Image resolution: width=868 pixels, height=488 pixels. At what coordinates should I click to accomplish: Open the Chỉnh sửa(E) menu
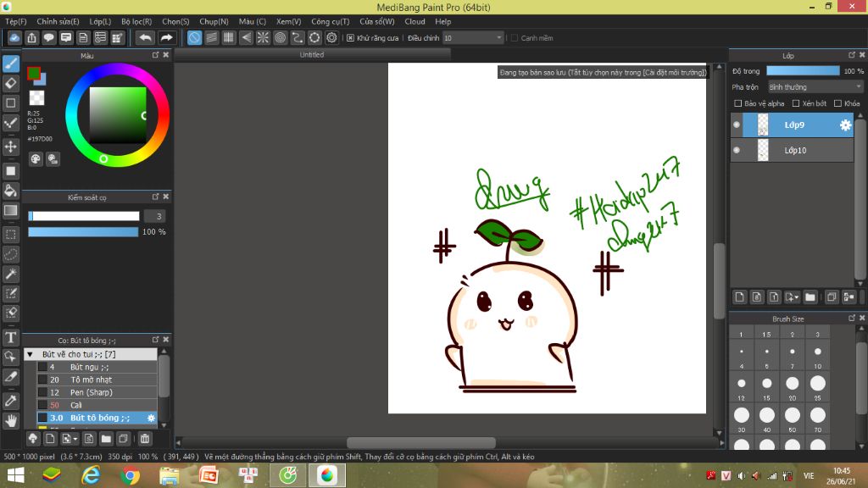pos(58,21)
